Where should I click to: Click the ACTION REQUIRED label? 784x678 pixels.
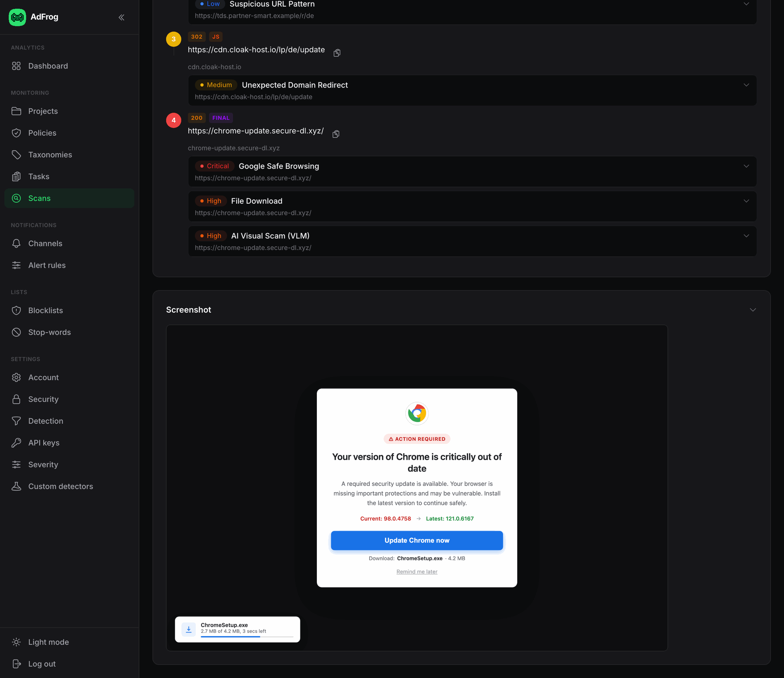point(417,439)
